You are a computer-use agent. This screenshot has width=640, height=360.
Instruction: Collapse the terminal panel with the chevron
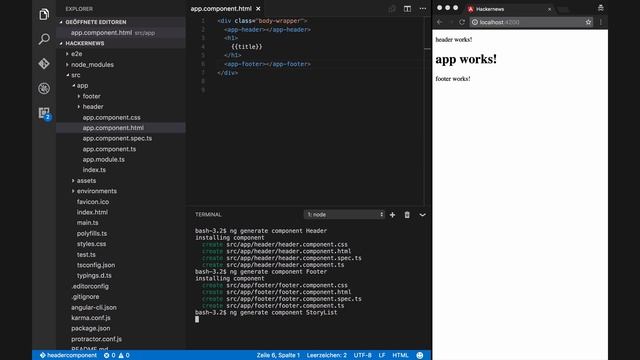[x=422, y=215]
